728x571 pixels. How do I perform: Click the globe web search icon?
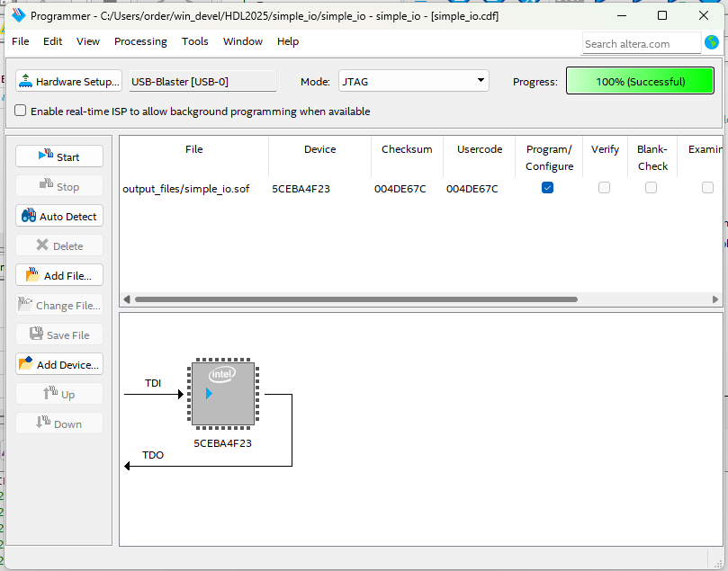click(712, 42)
